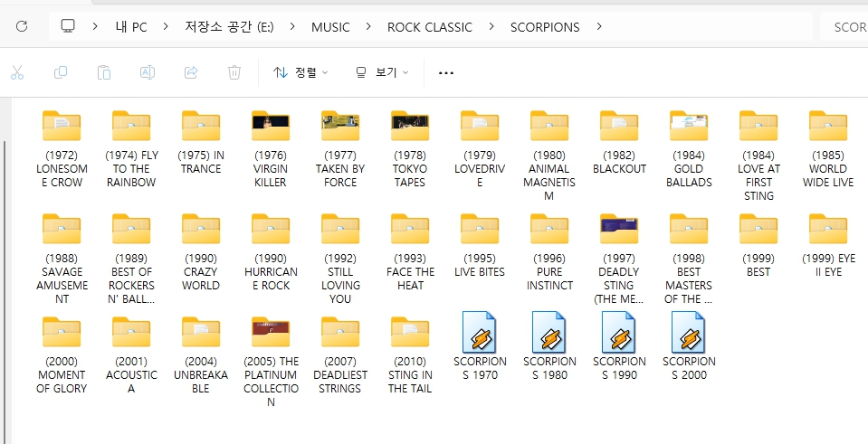Select the (1978) TOKYO TAPES folder
The width and height of the screenshot is (868, 444).
point(410,148)
